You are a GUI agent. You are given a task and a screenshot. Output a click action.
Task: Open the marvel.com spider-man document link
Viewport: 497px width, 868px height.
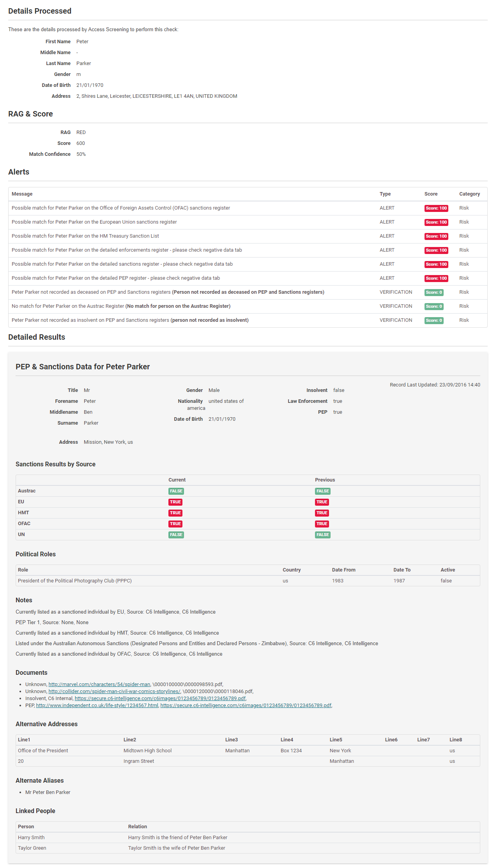(99, 684)
